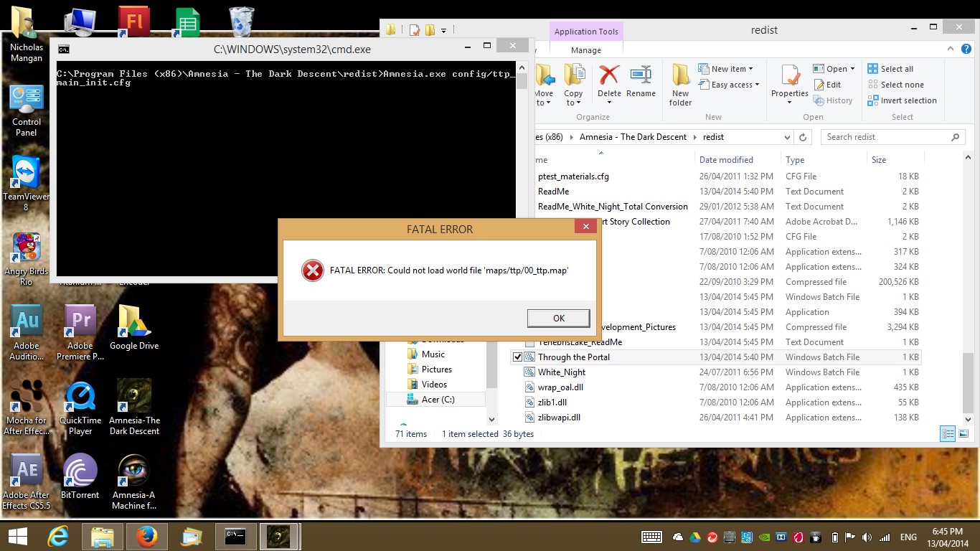This screenshot has width=980, height=551.
Task: Click Invert selection in the ribbon
Action: pos(902,100)
